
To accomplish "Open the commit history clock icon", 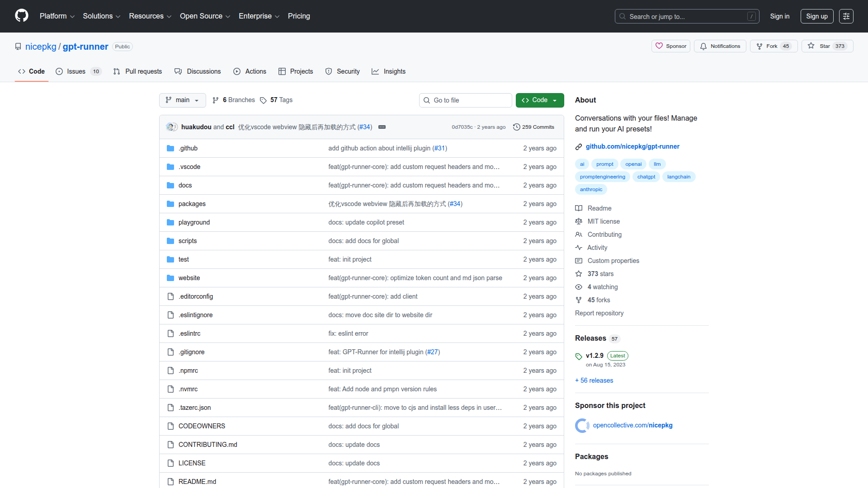I will (x=517, y=127).
